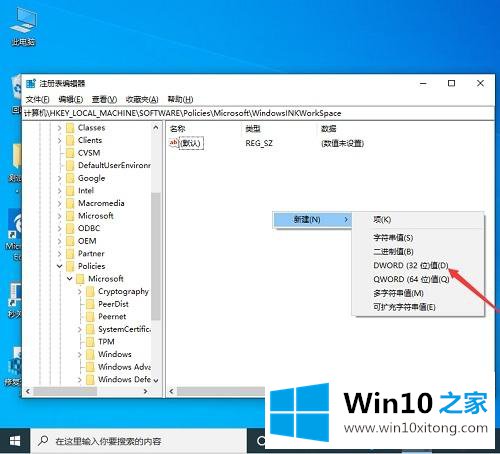Expand the Macromedia key
Screen dimensions: 500x454
point(59,204)
